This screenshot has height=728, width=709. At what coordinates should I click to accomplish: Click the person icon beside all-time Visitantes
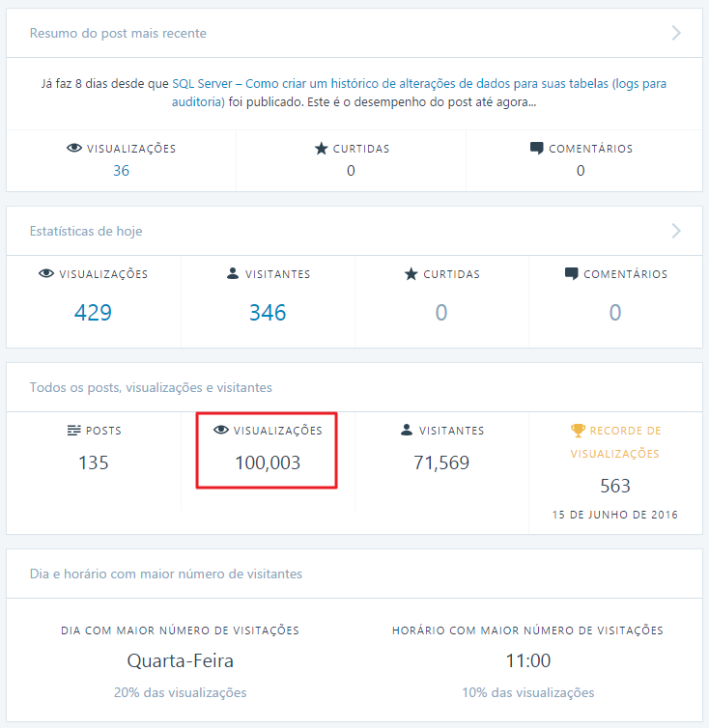pos(407,430)
